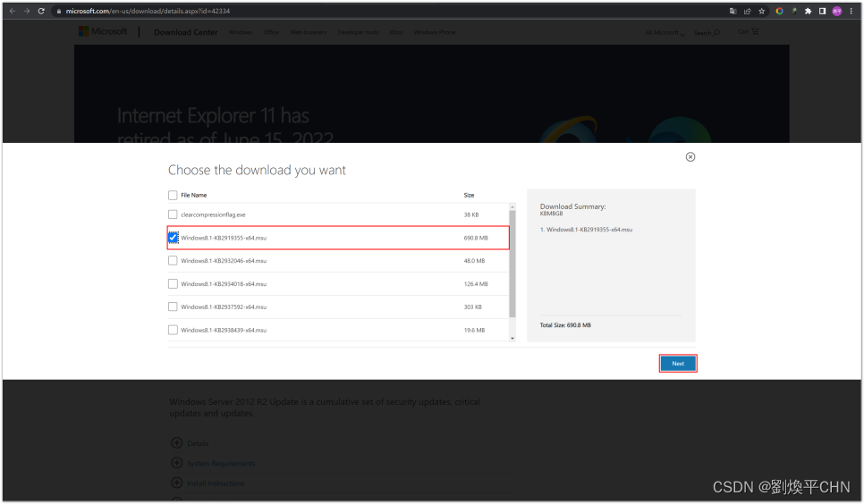Click the file list scroll up arrow
This screenshot has width=864, height=504.
click(512, 207)
